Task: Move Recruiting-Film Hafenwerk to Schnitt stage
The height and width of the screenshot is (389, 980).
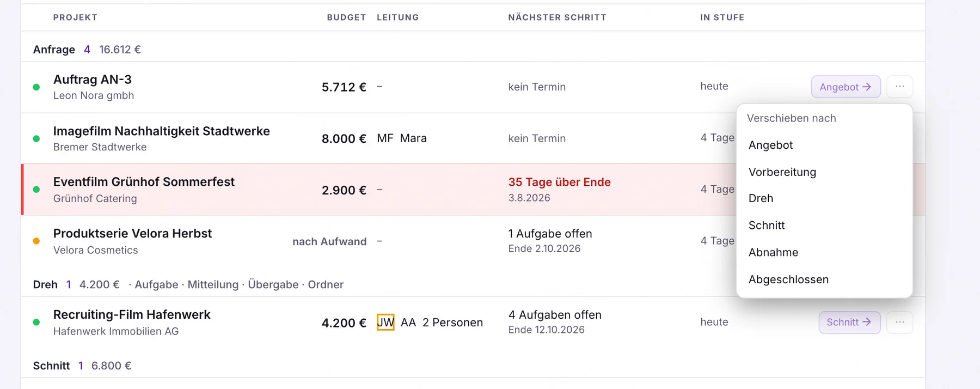Action: click(x=849, y=323)
